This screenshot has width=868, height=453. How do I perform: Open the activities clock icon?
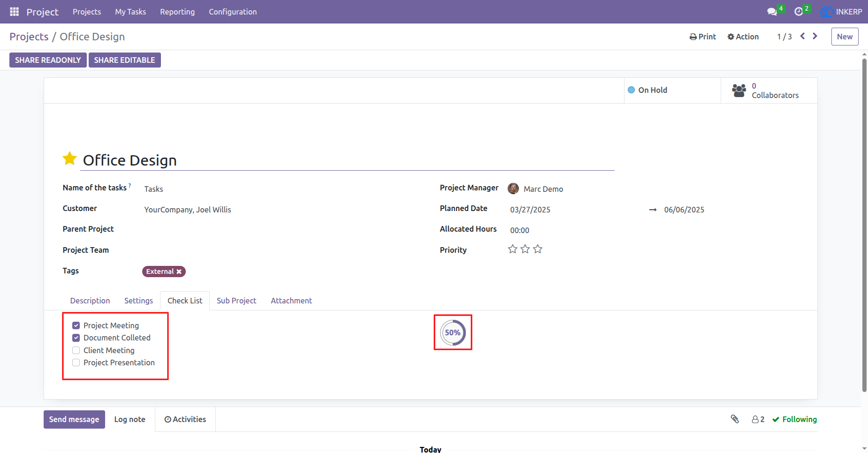click(x=799, y=12)
